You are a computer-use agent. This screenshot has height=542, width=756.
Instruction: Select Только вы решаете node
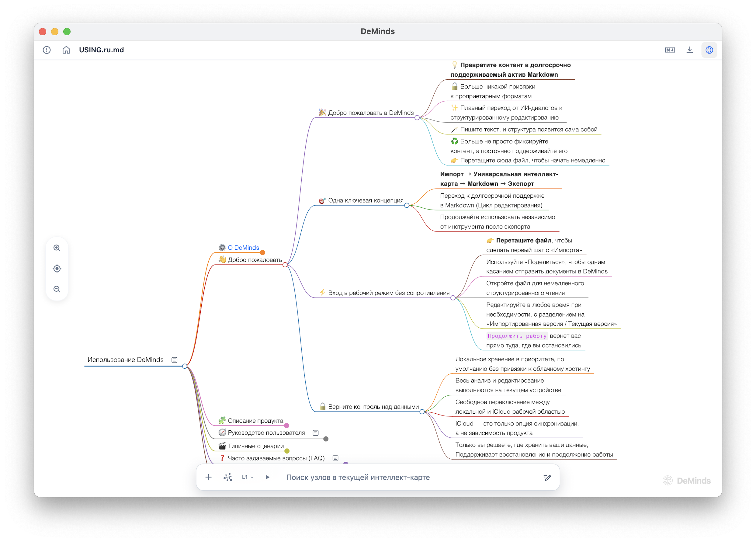(534, 450)
